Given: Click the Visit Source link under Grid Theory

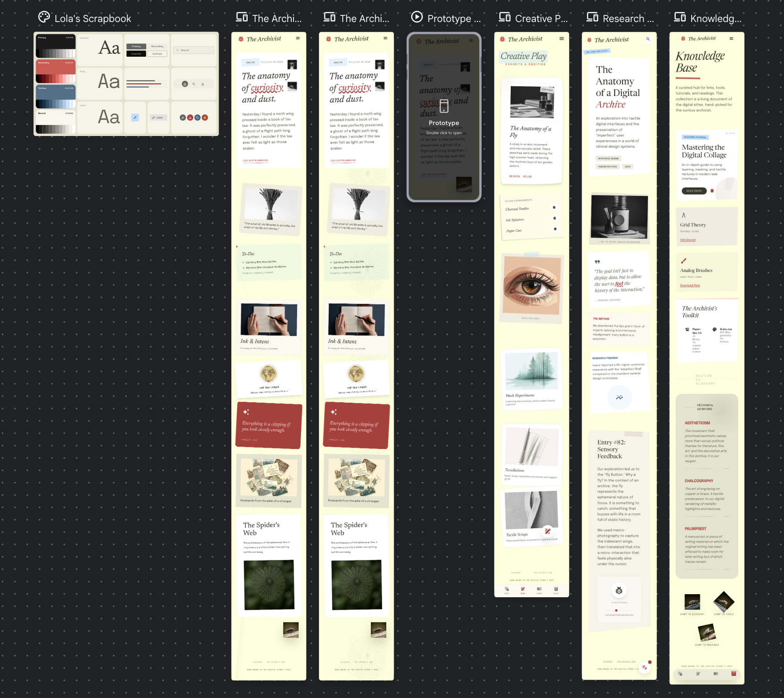Looking at the screenshot, I should (x=688, y=240).
